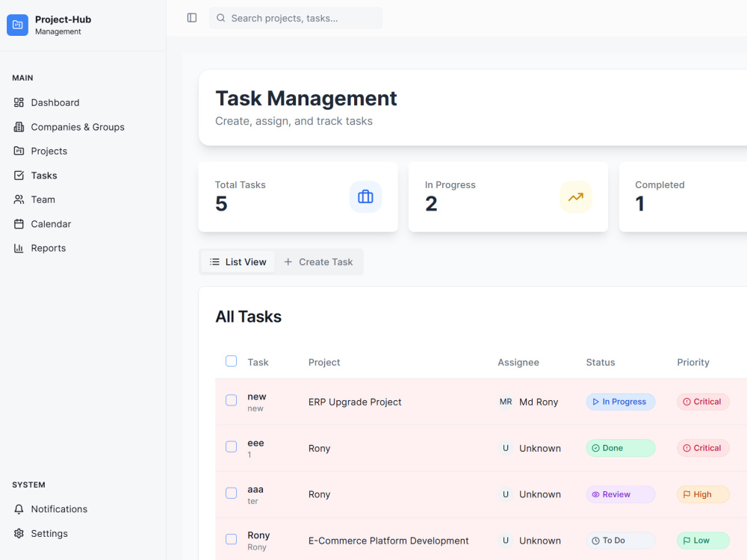Click the Low priority badge
Viewport: 747px width, 560px height.
click(x=703, y=541)
